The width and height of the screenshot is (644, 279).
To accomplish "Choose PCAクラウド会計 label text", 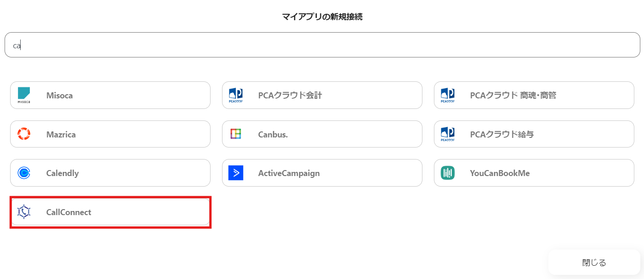I will [290, 96].
